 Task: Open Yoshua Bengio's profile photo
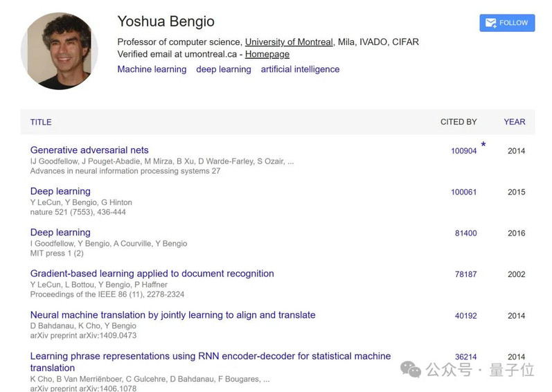tap(59, 51)
